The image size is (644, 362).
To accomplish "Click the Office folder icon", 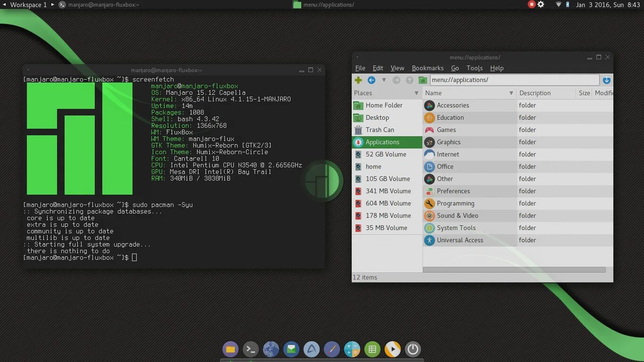I will [x=429, y=166].
